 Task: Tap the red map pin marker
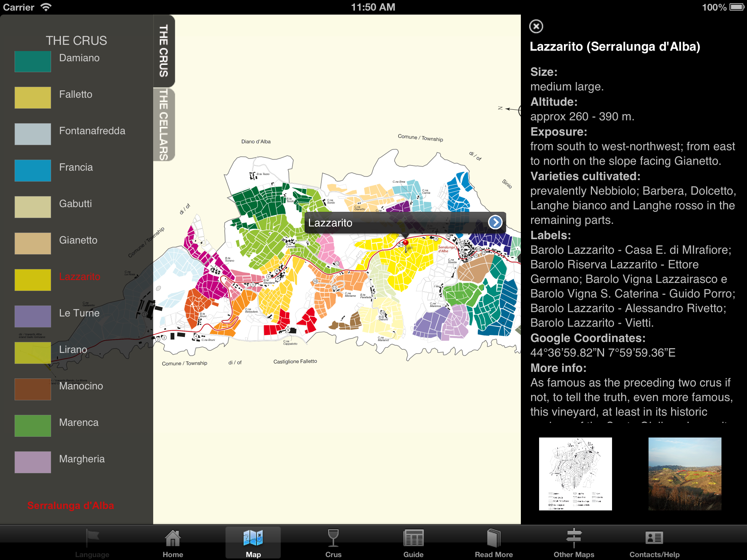click(406, 244)
